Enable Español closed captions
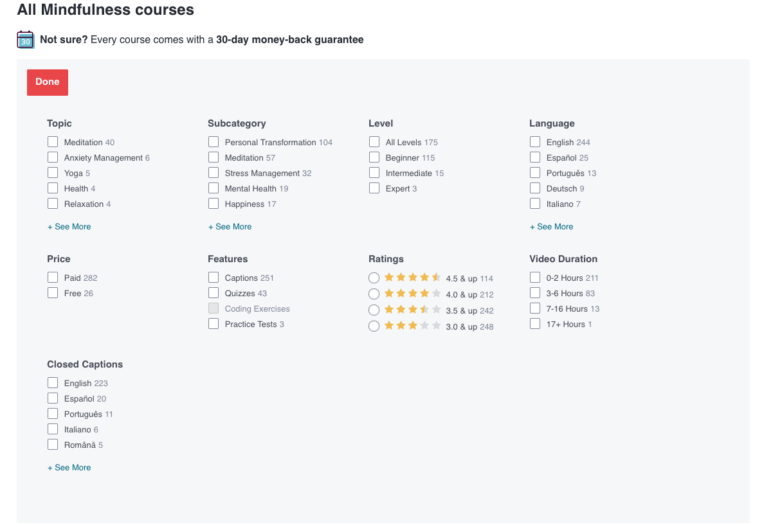The image size is (764, 532). tap(52, 398)
